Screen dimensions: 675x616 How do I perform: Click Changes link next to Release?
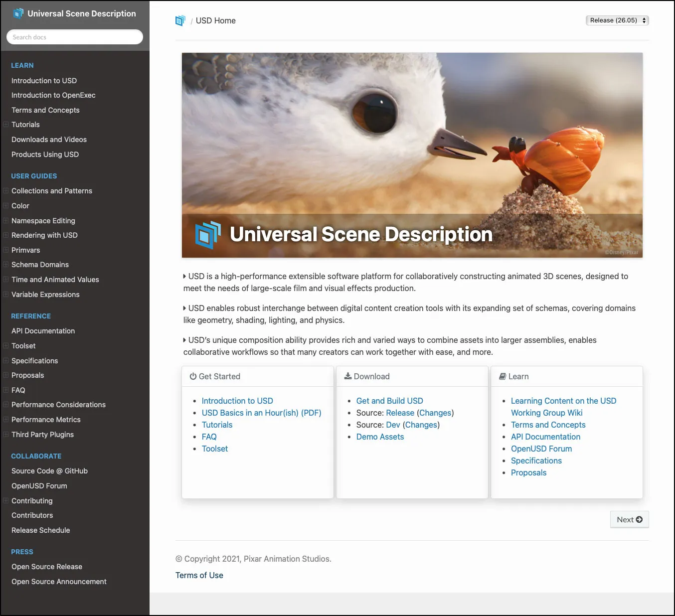(x=435, y=413)
